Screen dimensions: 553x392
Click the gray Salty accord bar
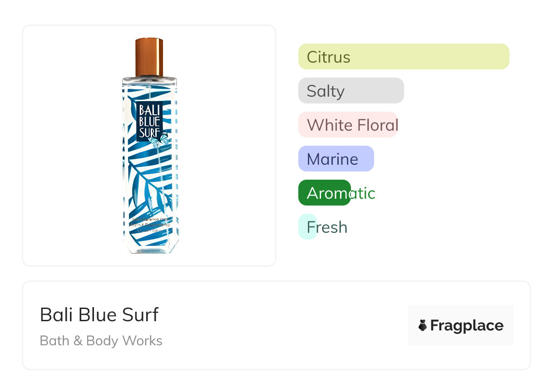click(351, 91)
